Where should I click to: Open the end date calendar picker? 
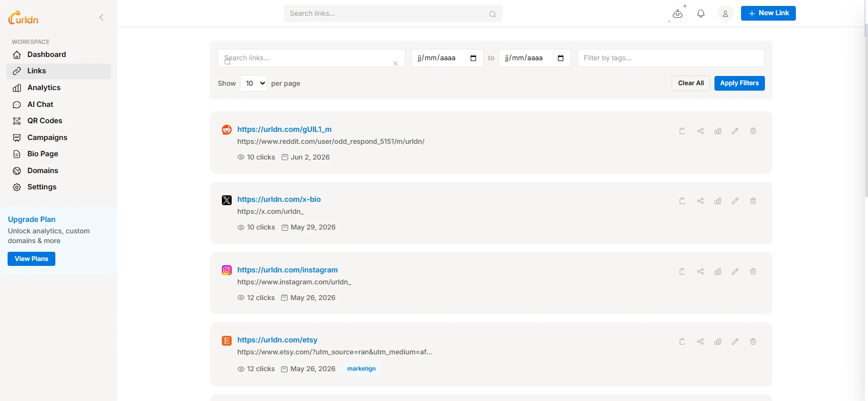click(560, 58)
